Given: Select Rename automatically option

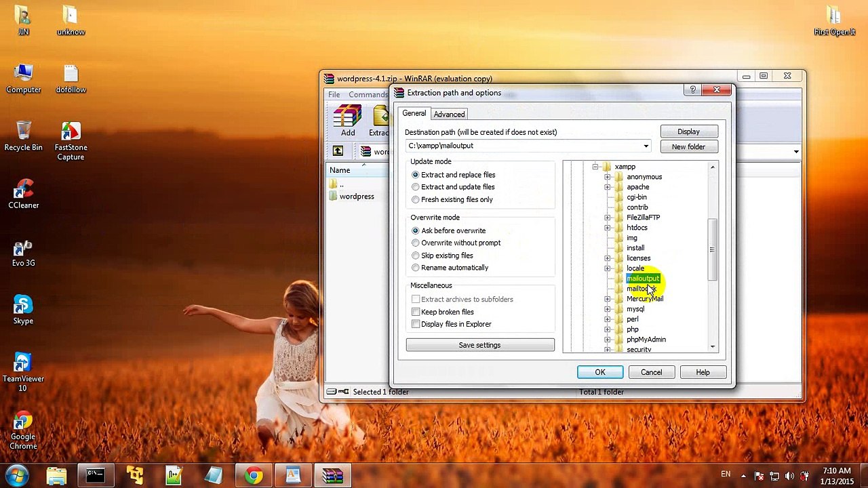Looking at the screenshot, I should [450, 268].
